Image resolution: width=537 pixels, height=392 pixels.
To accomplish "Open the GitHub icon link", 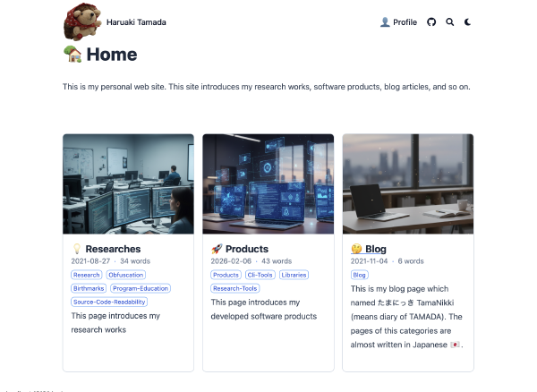I will coord(431,22).
